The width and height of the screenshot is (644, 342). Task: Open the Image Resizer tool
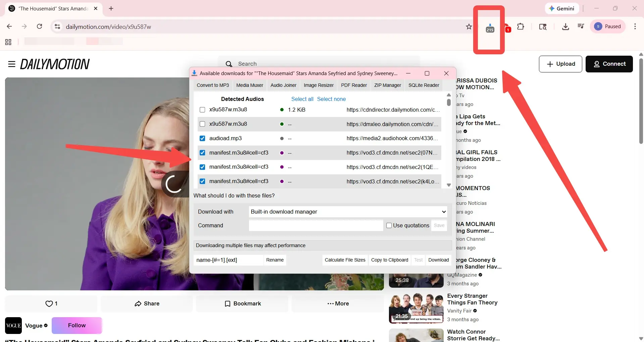tap(318, 85)
